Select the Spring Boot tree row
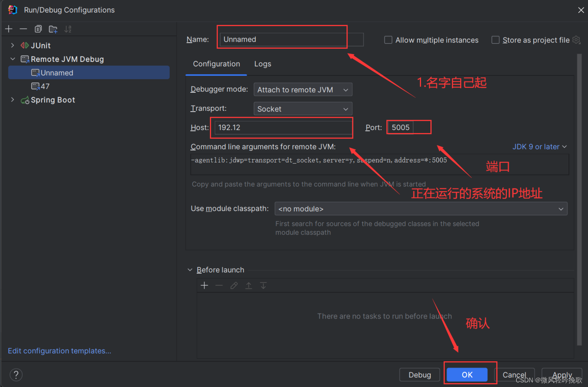Image resolution: width=588 pixels, height=387 pixels. 89,100
